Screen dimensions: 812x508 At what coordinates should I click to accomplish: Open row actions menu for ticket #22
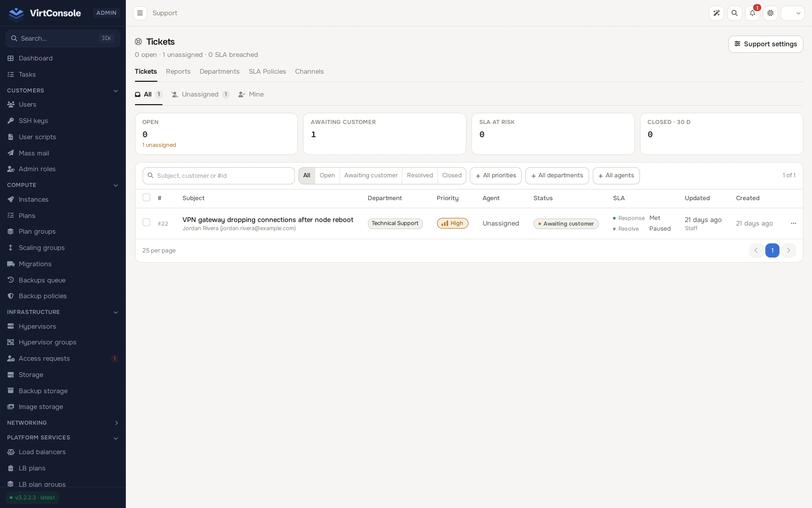tap(793, 224)
